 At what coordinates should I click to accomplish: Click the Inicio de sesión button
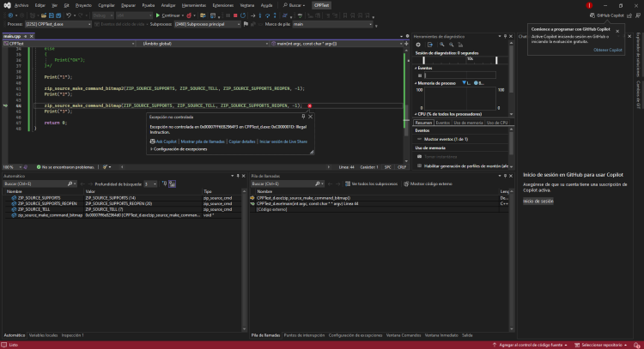(x=538, y=201)
